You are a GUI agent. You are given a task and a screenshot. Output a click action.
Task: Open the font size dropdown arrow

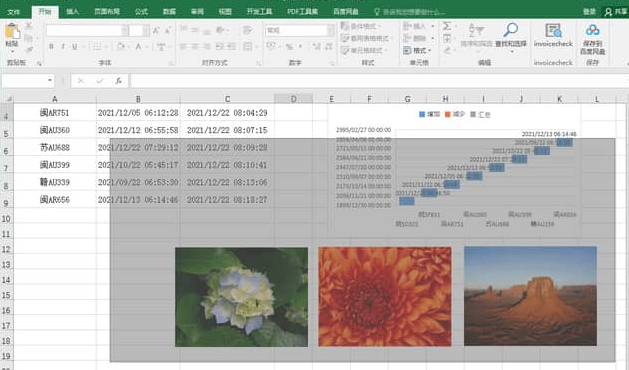(x=146, y=30)
